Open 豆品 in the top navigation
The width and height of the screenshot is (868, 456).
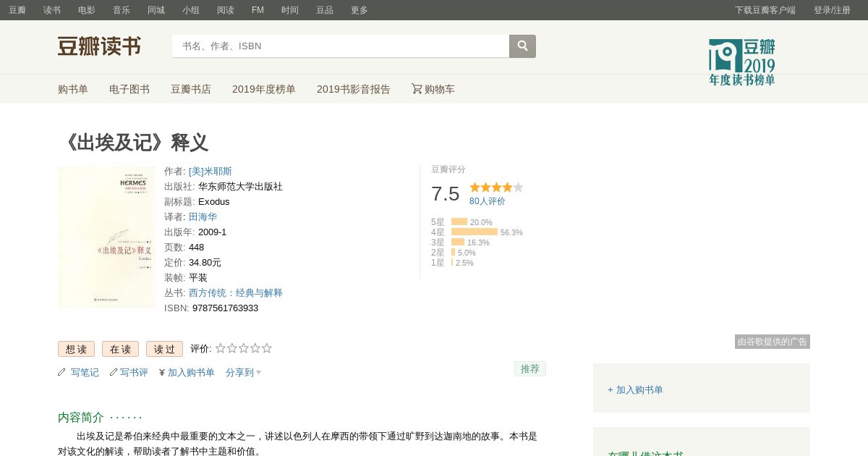(325, 10)
